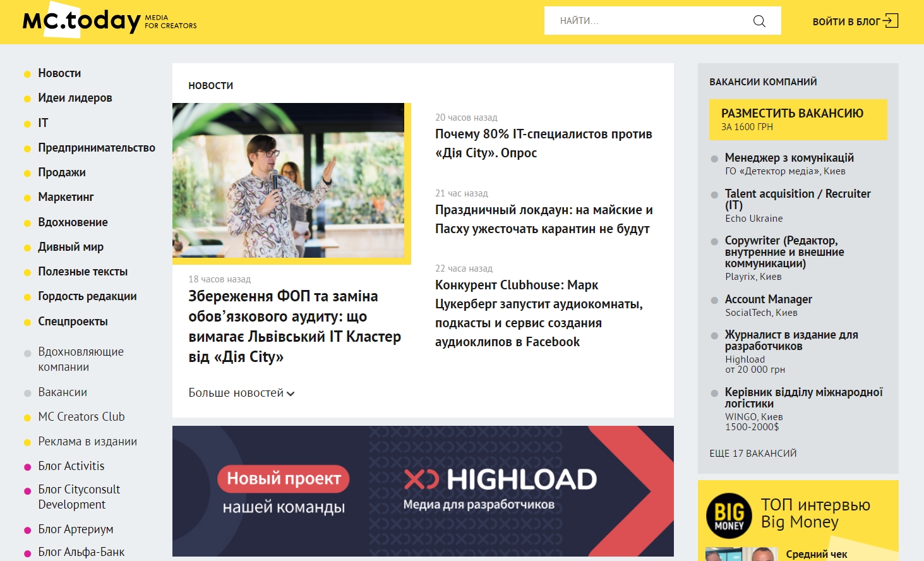Image resolution: width=924 pixels, height=561 pixels.
Task: Click SocialTech, Киев text
Action: (761, 313)
